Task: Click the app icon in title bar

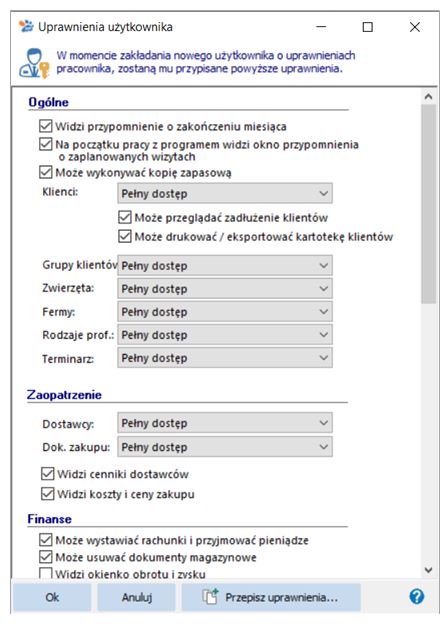Action: point(26,26)
